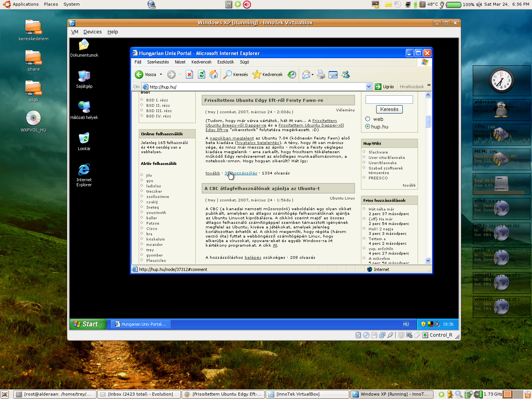
Task: Open the Keresés search pane in IE
Action: [236, 74]
